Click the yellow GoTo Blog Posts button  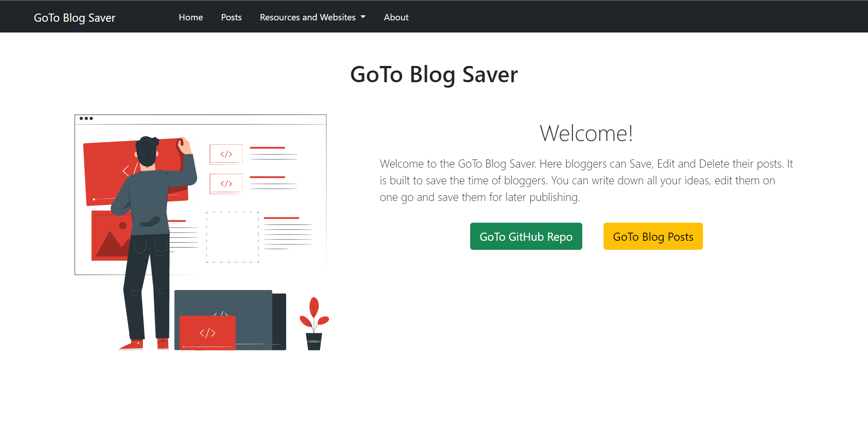tap(653, 236)
